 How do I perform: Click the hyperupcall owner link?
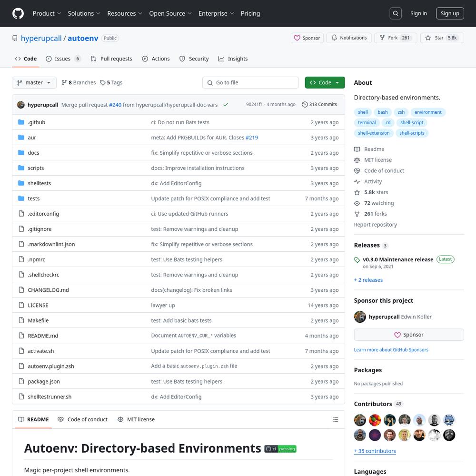pos(41,38)
